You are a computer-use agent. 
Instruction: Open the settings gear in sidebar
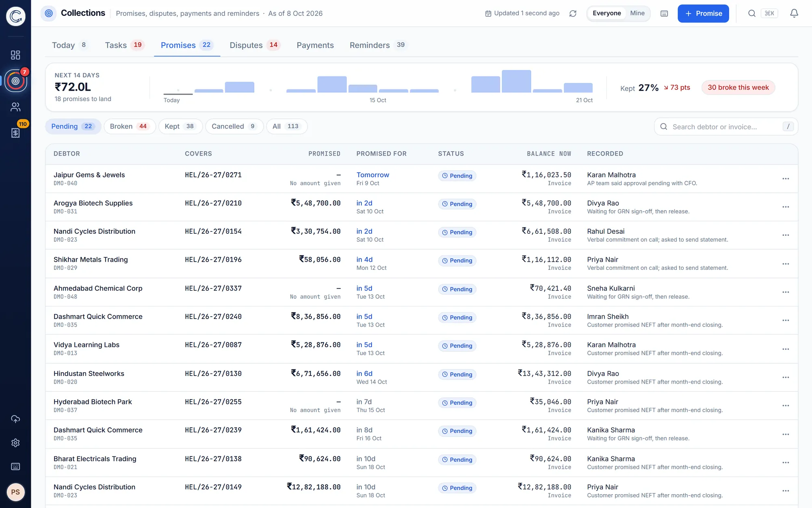point(15,443)
